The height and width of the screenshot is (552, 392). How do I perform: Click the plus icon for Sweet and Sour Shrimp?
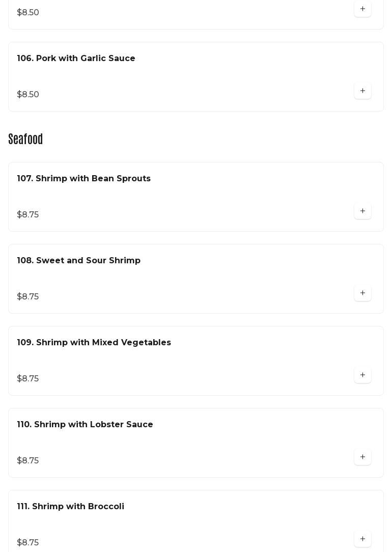click(x=362, y=293)
